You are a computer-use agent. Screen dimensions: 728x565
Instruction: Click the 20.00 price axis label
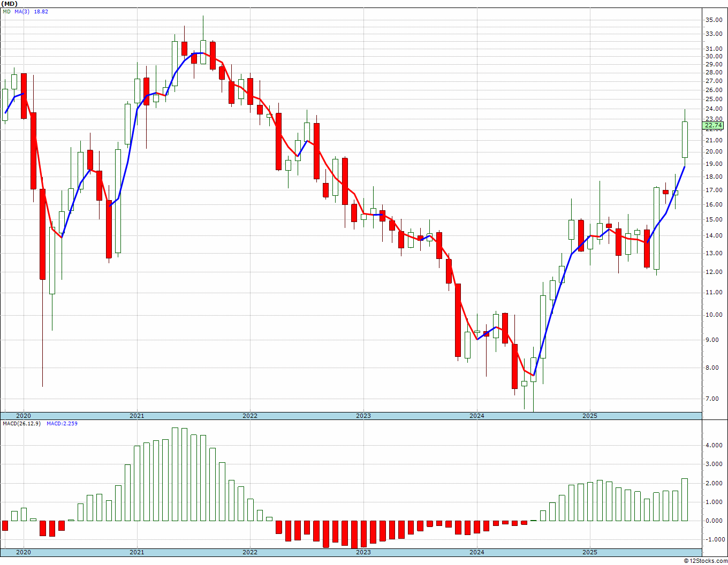714,151
